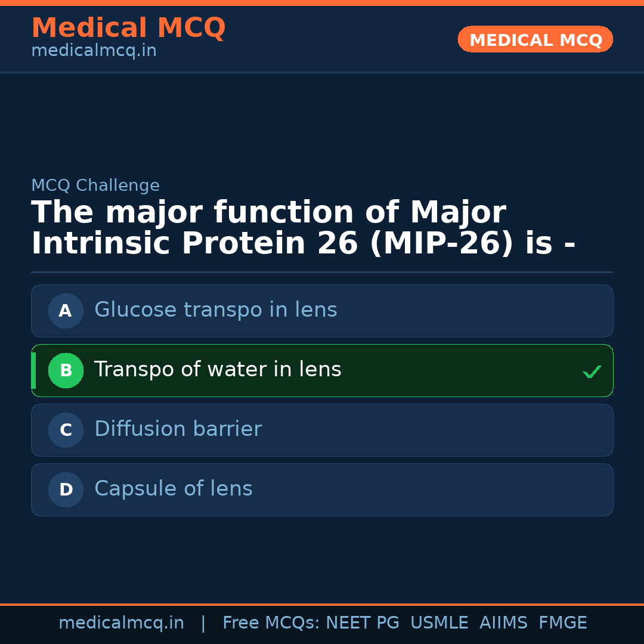Select the option A letter circle
644x644 pixels.
point(66,311)
